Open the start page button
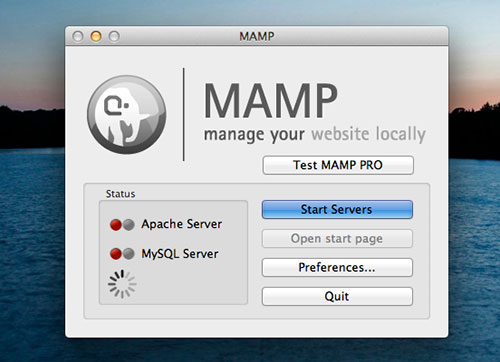 337,239
